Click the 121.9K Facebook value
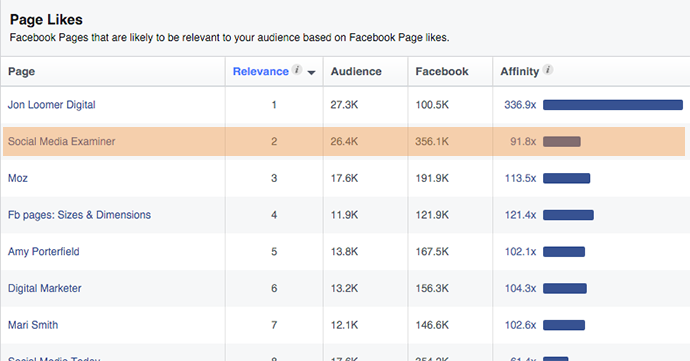The width and height of the screenshot is (690, 361). (x=432, y=215)
